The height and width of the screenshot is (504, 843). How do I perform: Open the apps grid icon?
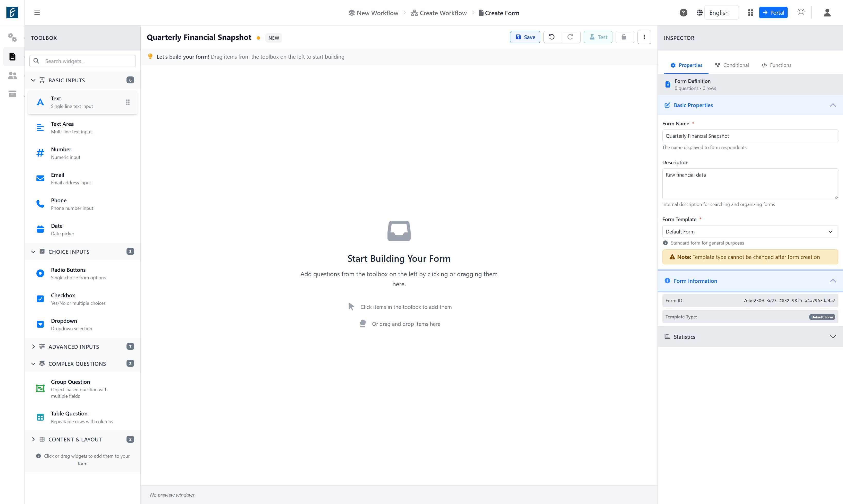(x=751, y=13)
